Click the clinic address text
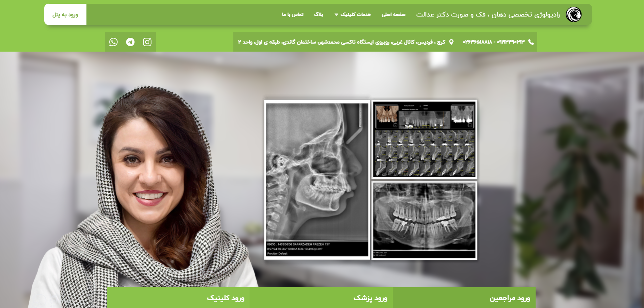The width and height of the screenshot is (644, 308). (x=342, y=42)
